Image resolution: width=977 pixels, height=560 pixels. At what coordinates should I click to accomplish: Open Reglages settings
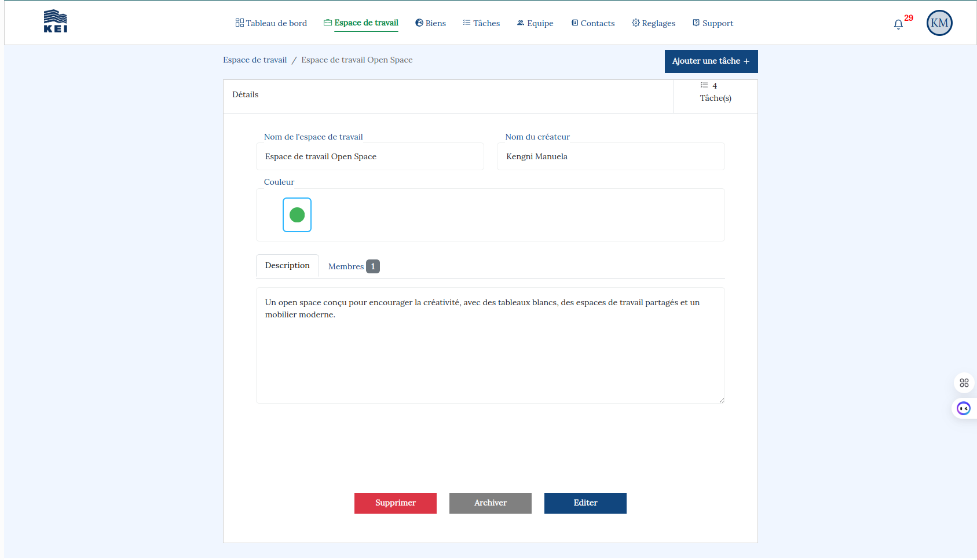click(x=654, y=23)
